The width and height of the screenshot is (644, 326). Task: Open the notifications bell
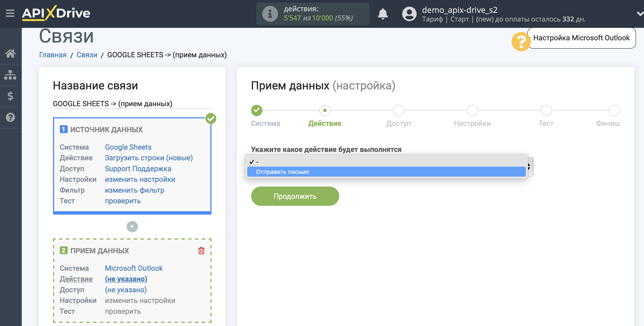382,14
